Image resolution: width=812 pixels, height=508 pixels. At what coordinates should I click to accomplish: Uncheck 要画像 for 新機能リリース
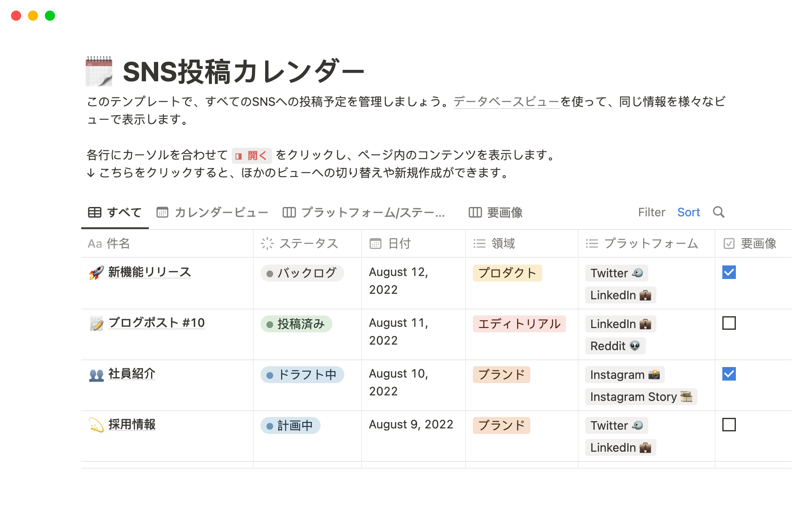tap(729, 272)
